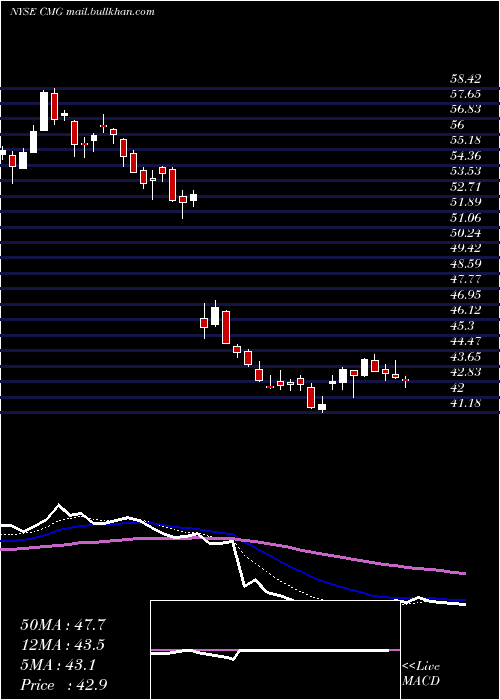The image size is (500, 700).
Task: Click the 53.53 price axis label
Action: 465,171
